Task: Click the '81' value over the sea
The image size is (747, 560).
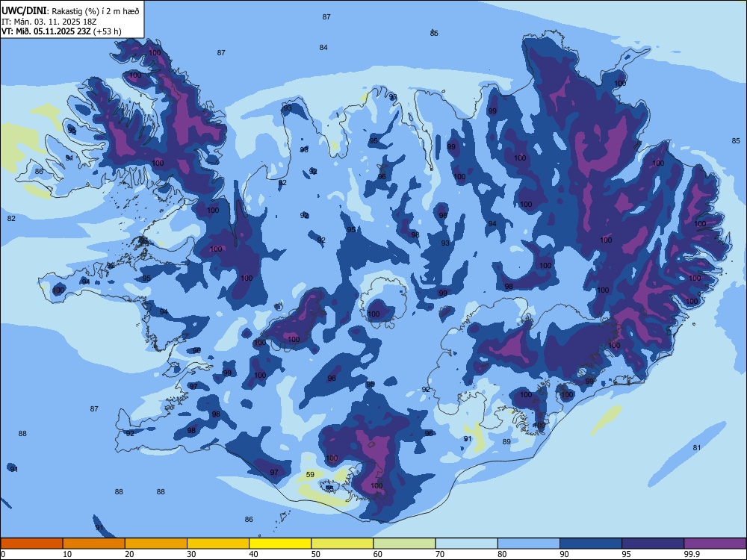Action: [697, 447]
